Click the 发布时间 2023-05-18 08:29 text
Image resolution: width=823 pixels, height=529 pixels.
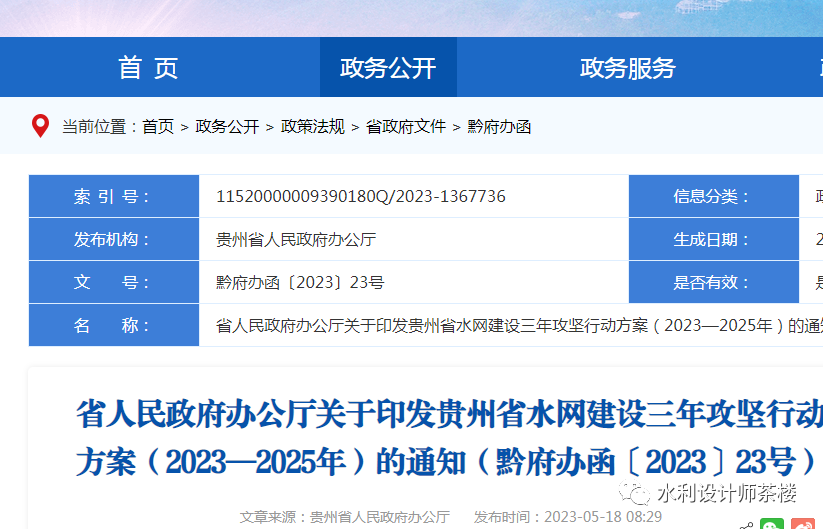pyautogui.click(x=568, y=517)
